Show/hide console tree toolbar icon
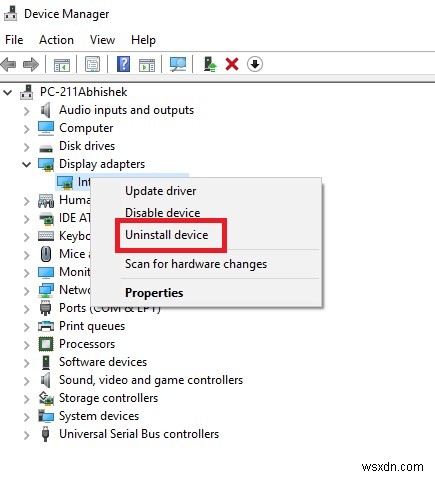Viewport: 435px width, 477px height. [62, 64]
